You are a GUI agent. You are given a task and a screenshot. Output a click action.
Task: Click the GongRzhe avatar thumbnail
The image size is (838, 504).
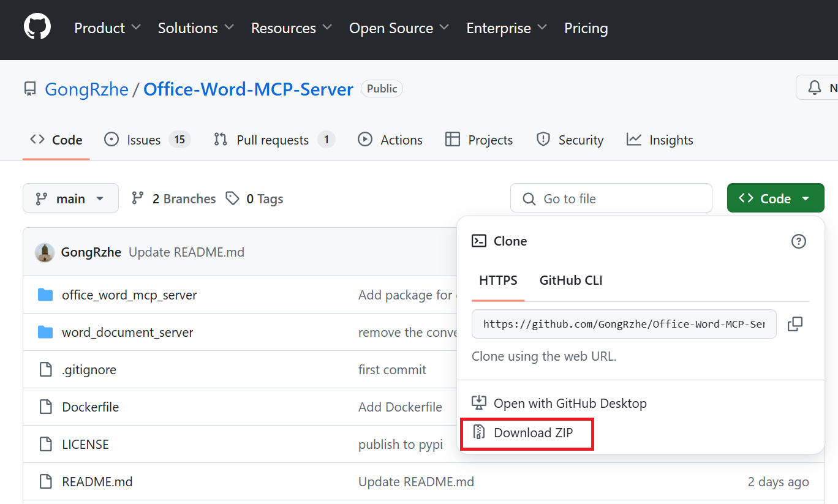click(45, 252)
